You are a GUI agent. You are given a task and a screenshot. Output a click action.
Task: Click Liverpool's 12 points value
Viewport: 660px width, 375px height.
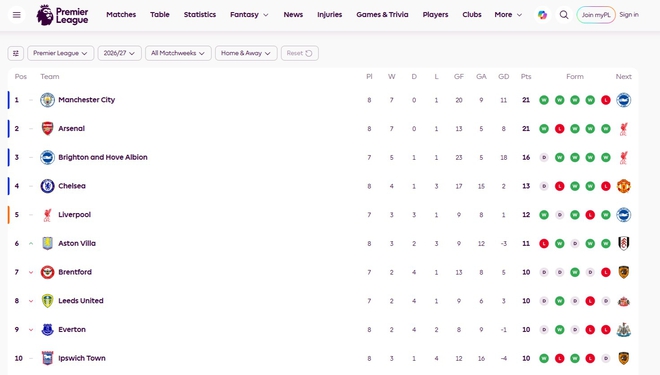(x=526, y=215)
